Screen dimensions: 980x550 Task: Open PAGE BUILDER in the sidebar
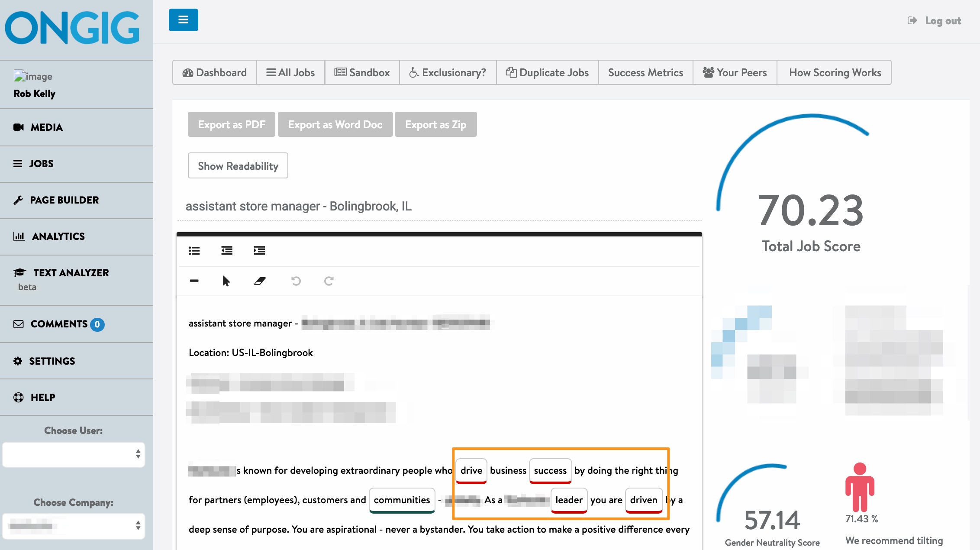77,200
